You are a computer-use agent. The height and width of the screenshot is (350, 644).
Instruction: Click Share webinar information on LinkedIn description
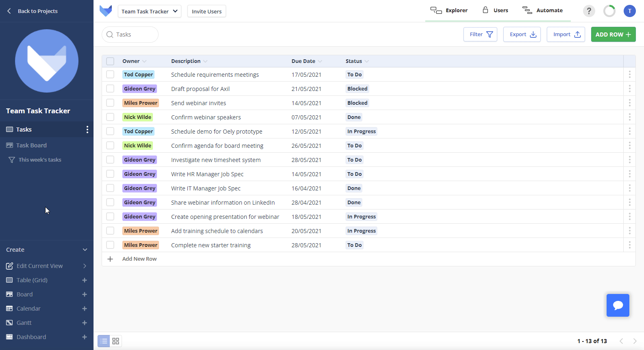[223, 203]
